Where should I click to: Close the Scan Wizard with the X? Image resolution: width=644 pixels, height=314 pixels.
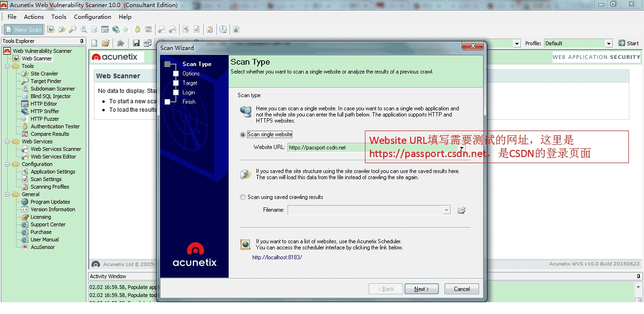coord(472,46)
